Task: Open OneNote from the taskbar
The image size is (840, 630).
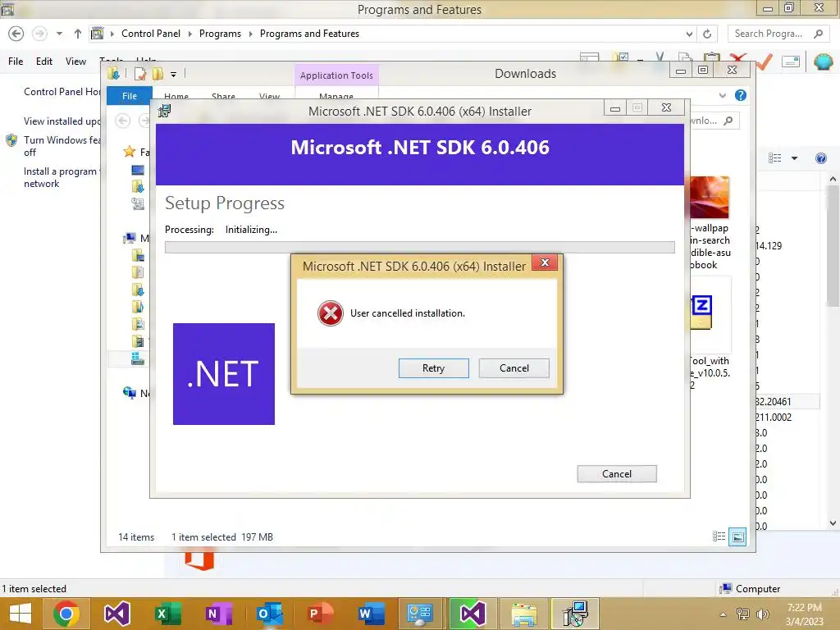Action: pyautogui.click(x=218, y=614)
